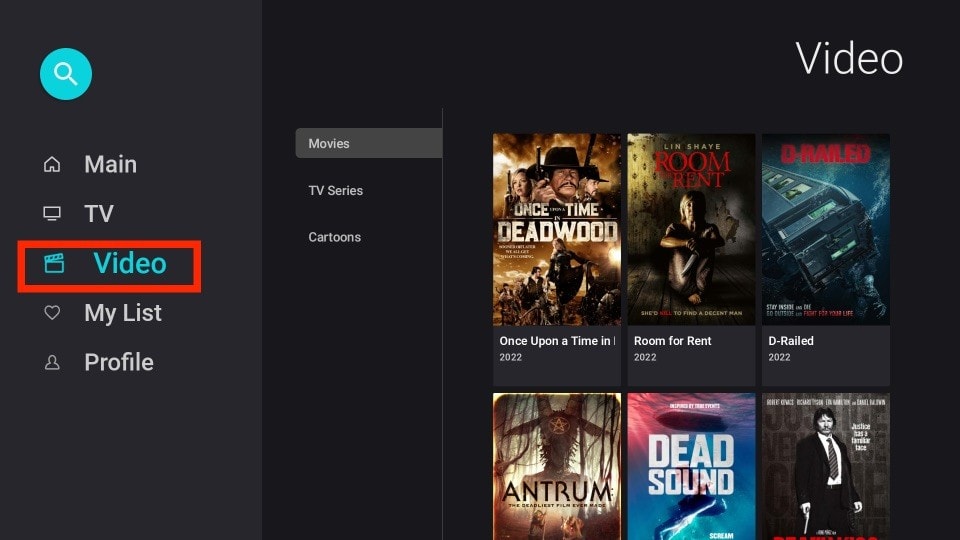Switch to Cartoons category
The width and height of the screenshot is (960, 540).
coord(334,237)
